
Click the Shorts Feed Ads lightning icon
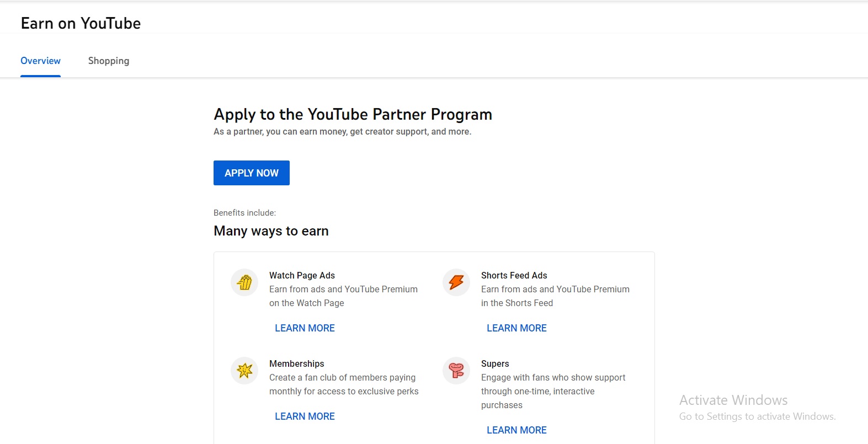456,282
